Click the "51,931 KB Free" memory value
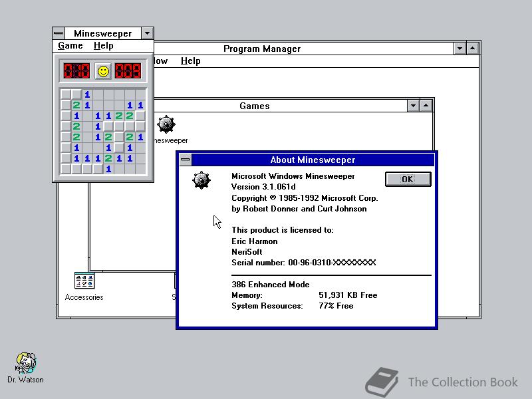The height and width of the screenshot is (399, 532). click(x=348, y=295)
